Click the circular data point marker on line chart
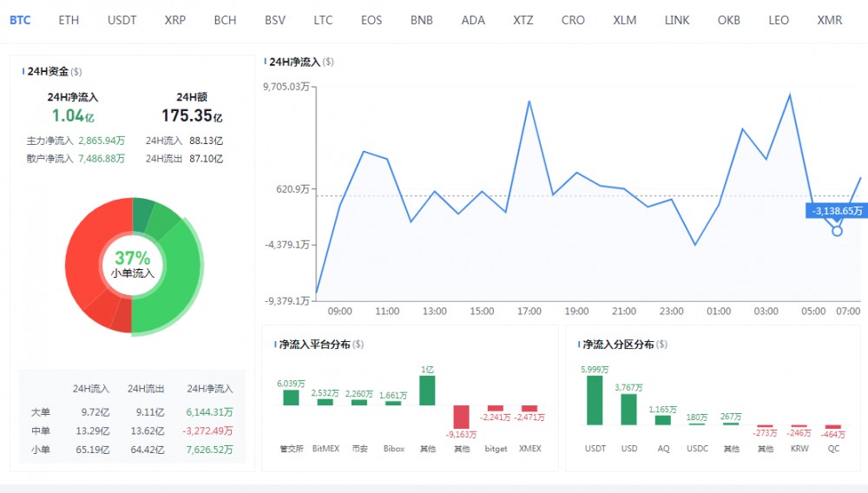Viewport: 868px width, 493px height. coord(837,231)
